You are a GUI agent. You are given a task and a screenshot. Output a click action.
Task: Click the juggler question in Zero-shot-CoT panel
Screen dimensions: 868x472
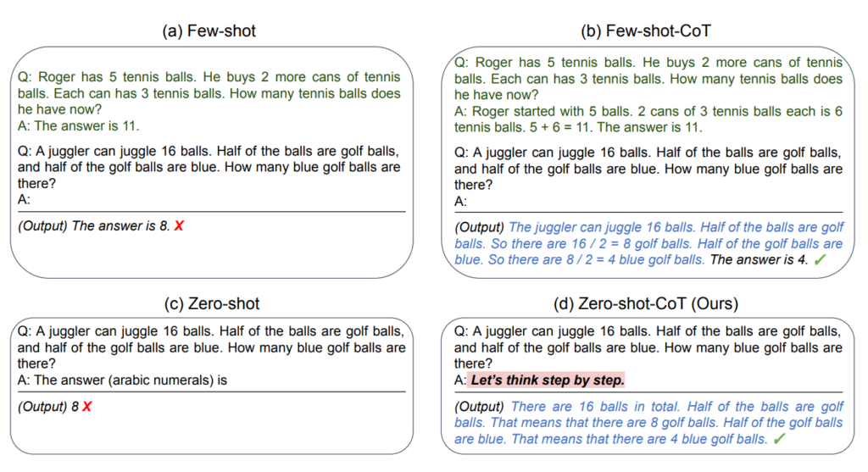click(649, 347)
